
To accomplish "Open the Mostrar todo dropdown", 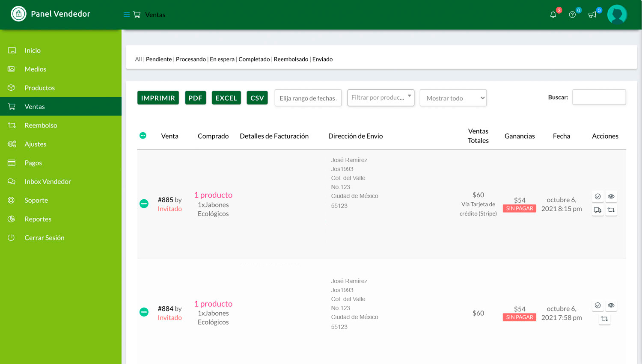I will (x=453, y=98).
